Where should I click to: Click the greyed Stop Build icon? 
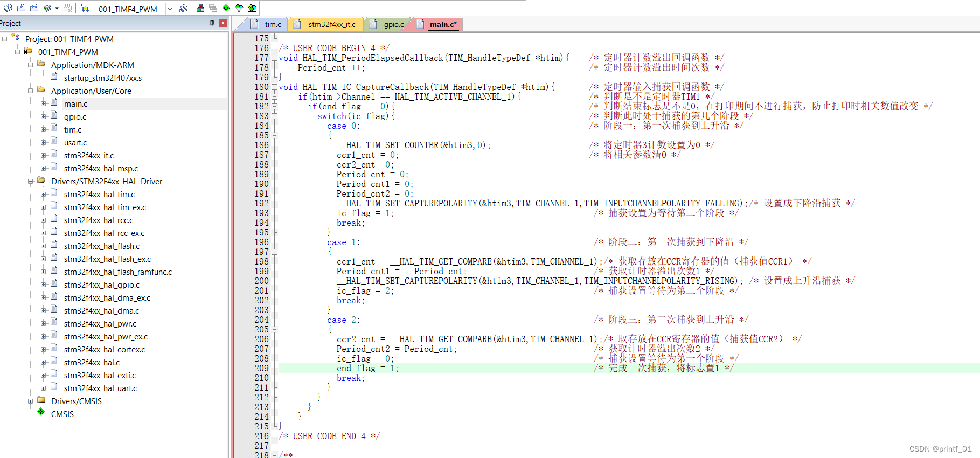tap(68, 8)
